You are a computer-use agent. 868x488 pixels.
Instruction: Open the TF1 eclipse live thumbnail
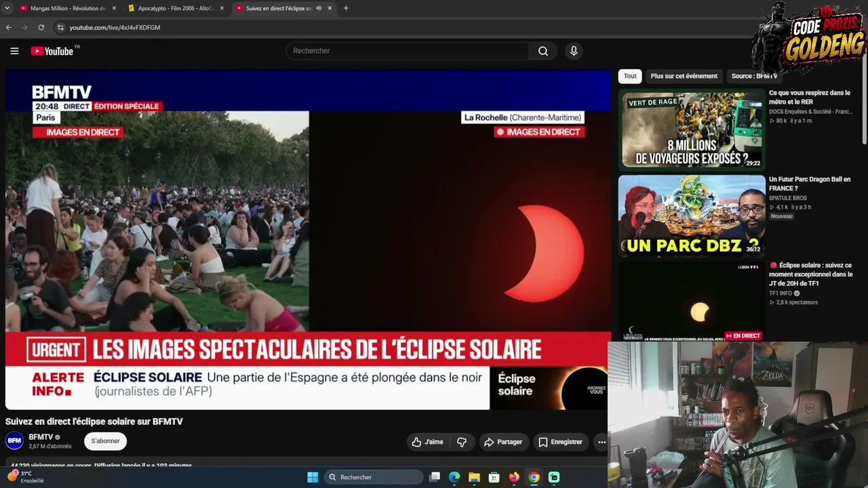[692, 302]
